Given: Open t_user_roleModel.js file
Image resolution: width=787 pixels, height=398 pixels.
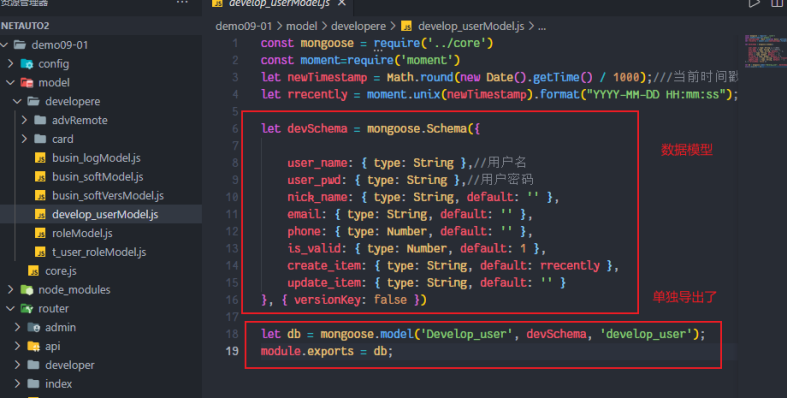Looking at the screenshot, I should (x=99, y=252).
